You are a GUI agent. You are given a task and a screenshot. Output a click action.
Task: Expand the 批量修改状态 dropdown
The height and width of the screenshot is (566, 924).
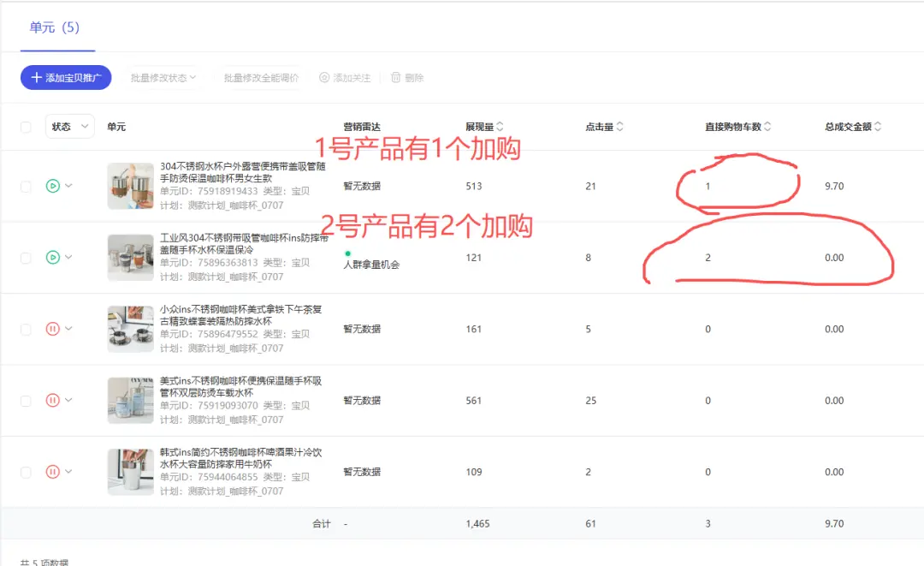click(163, 78)
